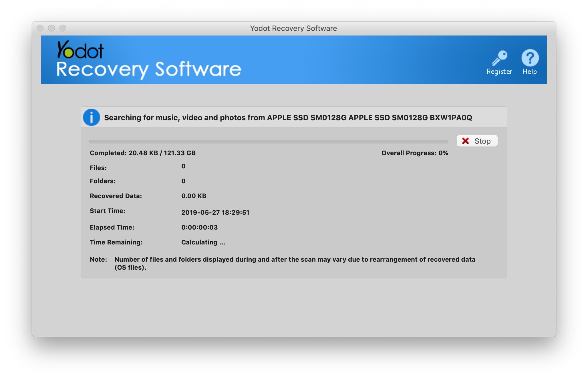Click the Recovery Software banner heading

click(149, 70)
